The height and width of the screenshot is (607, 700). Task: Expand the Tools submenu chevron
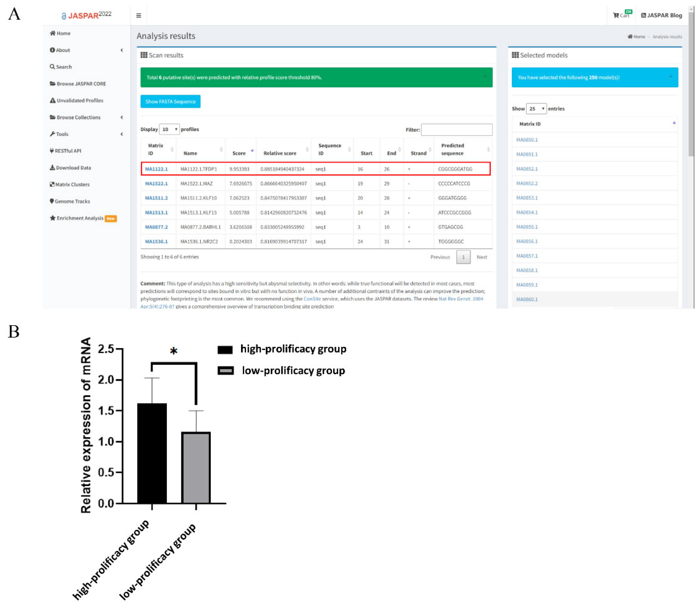[x=122, y=134]
